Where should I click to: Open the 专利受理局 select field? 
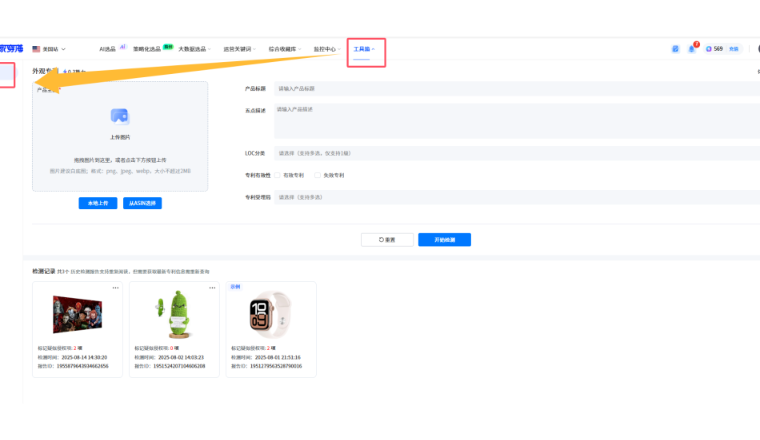[517, 197]
